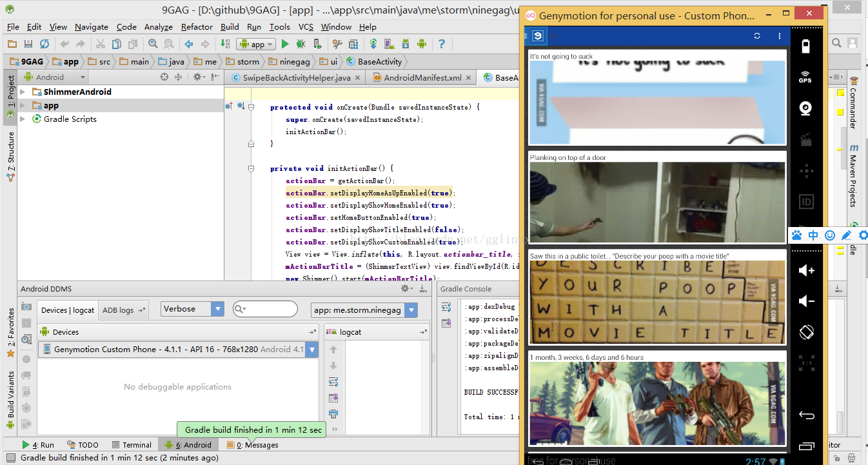Open the VCS menu
Image resolution: width=868 pixels, height=465 pixels.
tap(306, 26)
